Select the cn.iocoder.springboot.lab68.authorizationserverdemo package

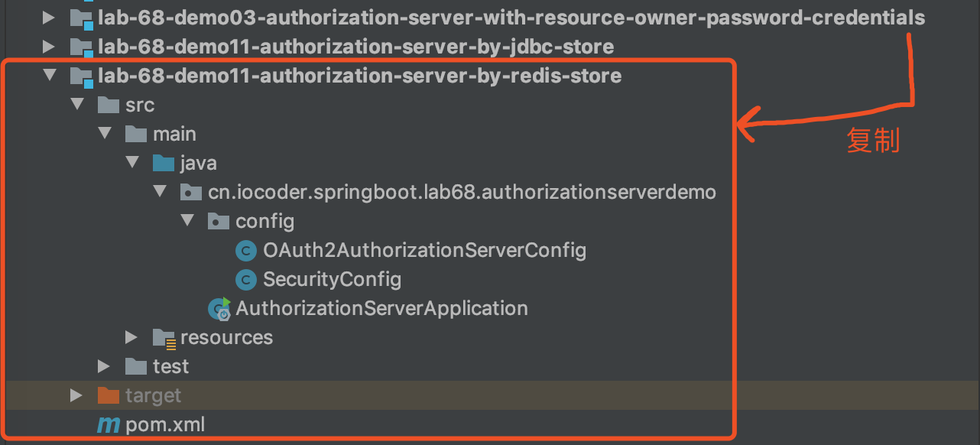tap(462, 193)
